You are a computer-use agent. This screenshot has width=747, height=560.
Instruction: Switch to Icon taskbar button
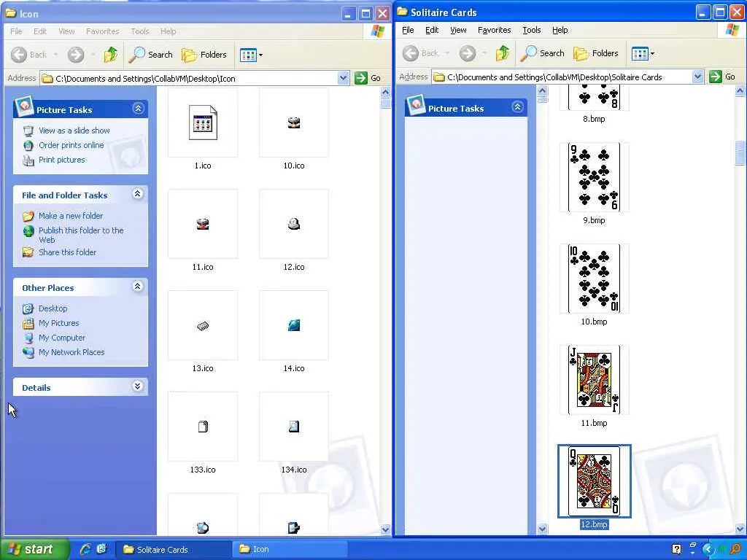pyautogui.click(x=289, y=550)
